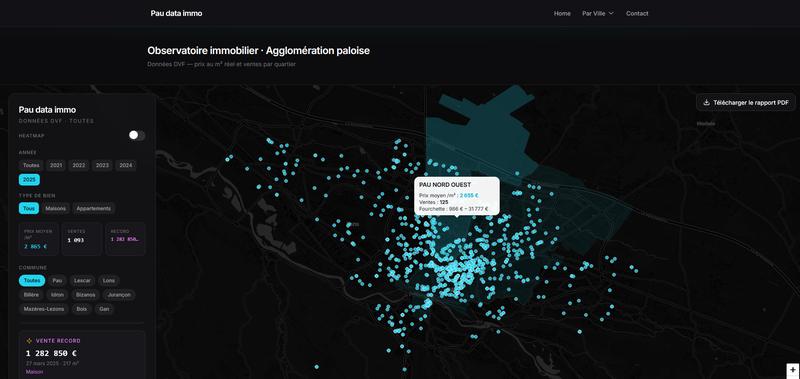Select year filter 2021
The height and width of the screenshot is (379, 800).
pyautogui.click(x=56, y=165)
